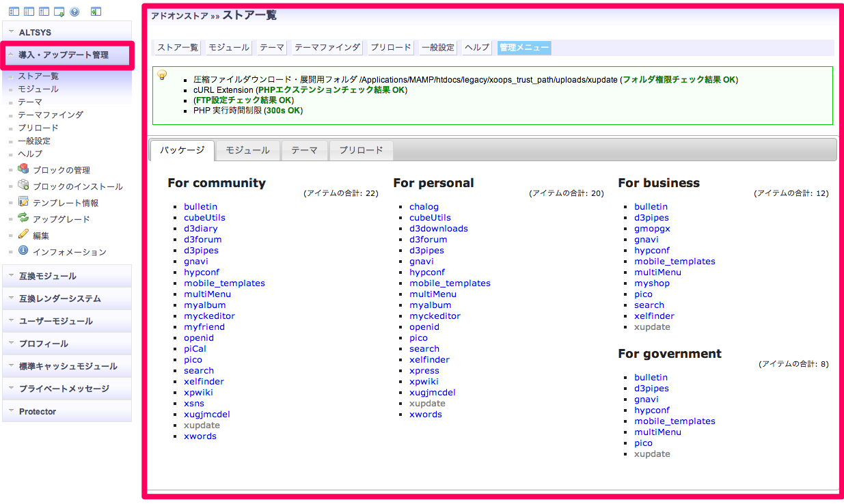Switch to the テーマ tab
844x504 pixels.
point(305,150)
